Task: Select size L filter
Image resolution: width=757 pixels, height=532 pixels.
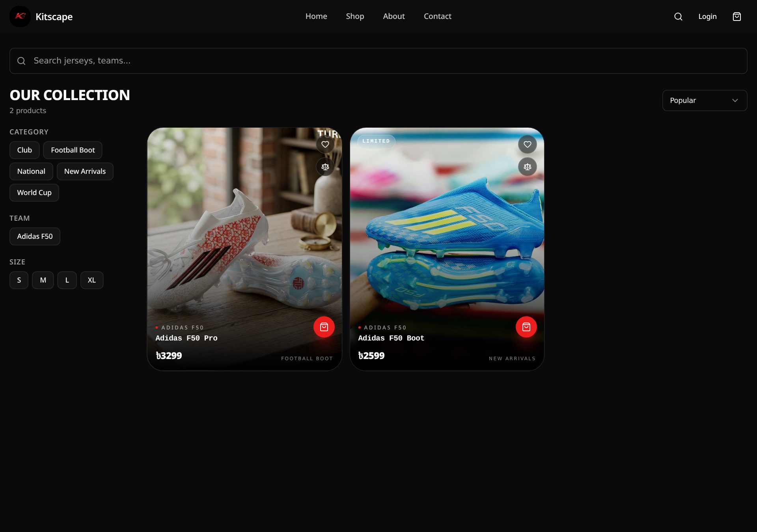Action: tap(67, 280)
